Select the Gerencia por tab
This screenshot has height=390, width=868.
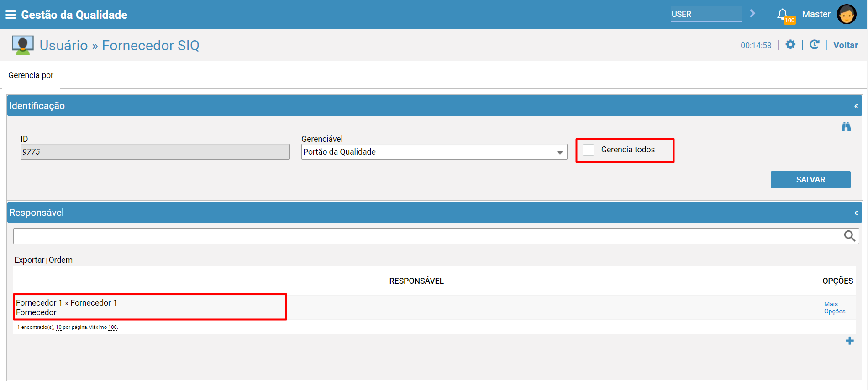31,75
